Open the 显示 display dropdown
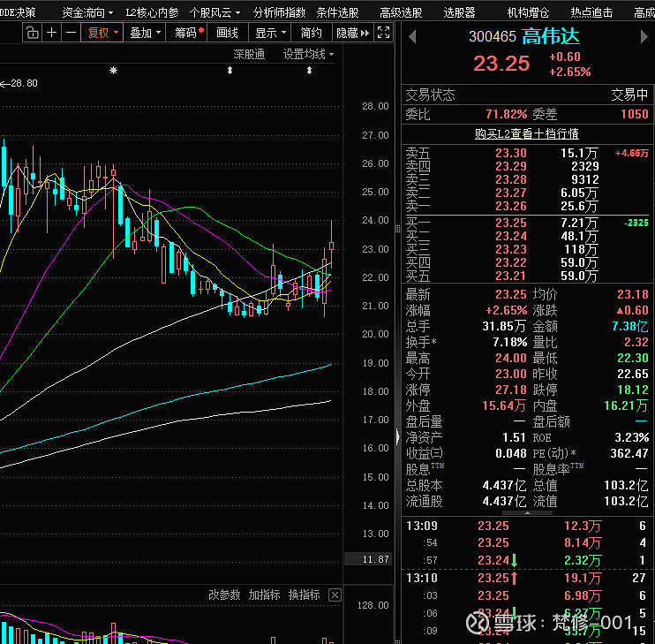 270,33
